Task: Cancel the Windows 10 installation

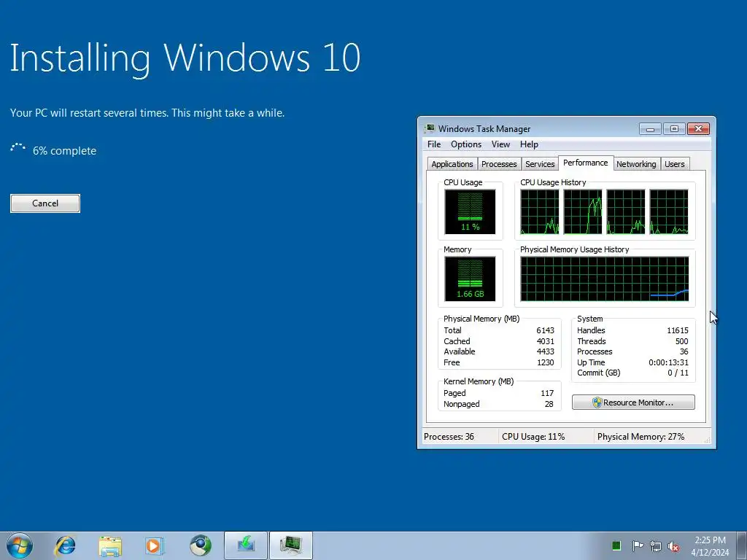Action: point(45,203)
